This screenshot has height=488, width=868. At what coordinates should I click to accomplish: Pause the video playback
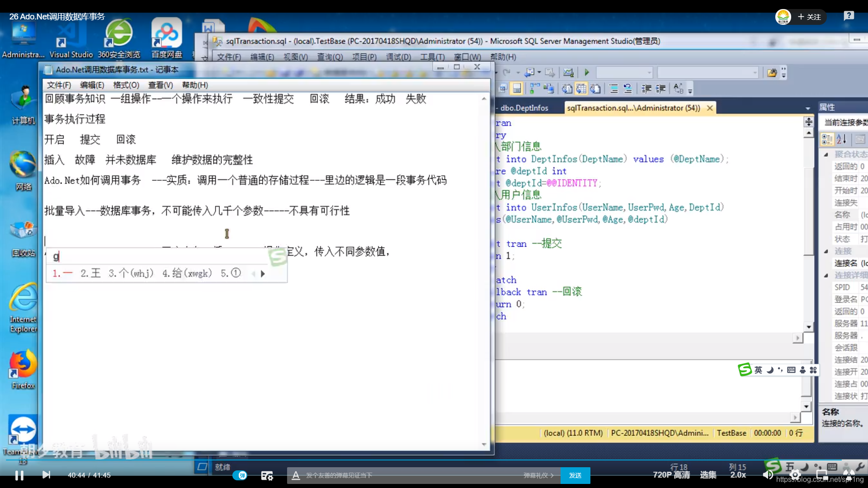pyautogui.click(x=19, y=475)
